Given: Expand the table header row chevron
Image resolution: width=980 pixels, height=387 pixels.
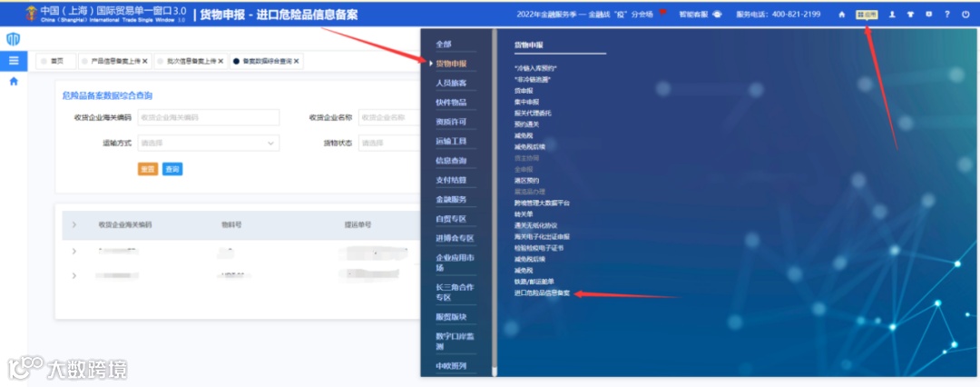Looking at the screenshot, I should 73,224.
